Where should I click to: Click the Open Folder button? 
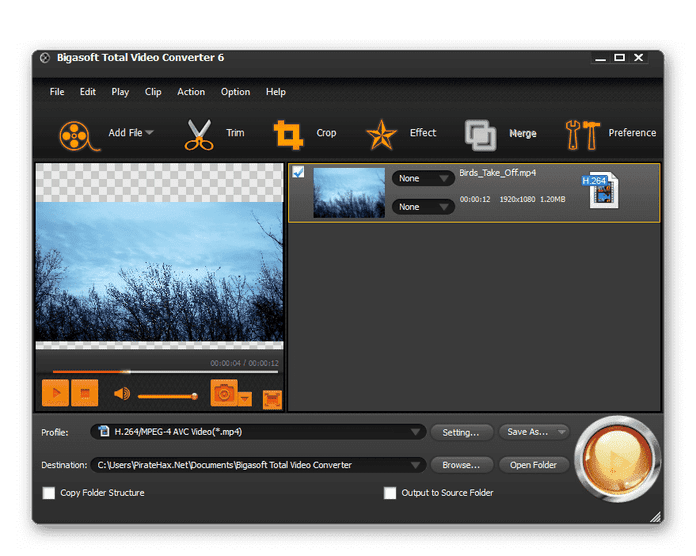533,465
